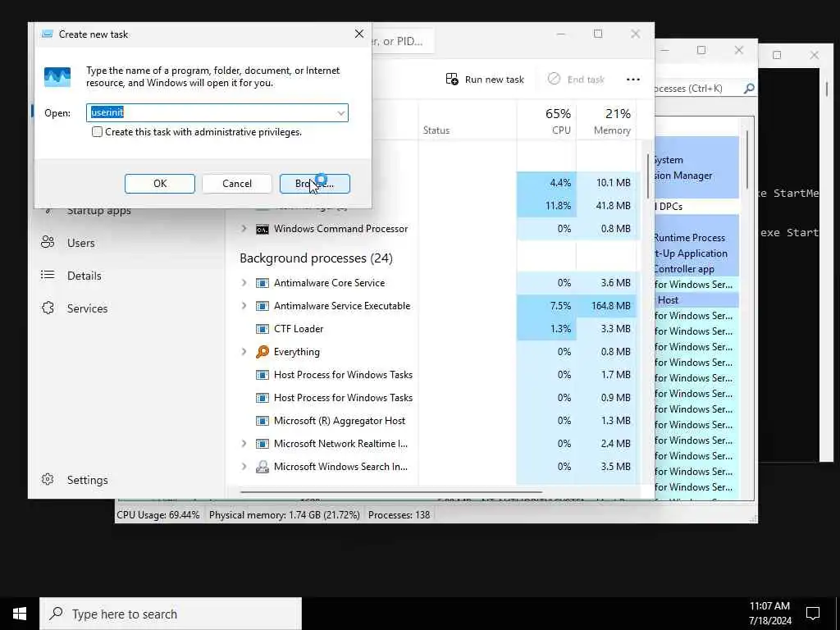Click the 7.5% CPU cell
The height and width of the screenshot is (630, 840).
click(x=546, y=306)
